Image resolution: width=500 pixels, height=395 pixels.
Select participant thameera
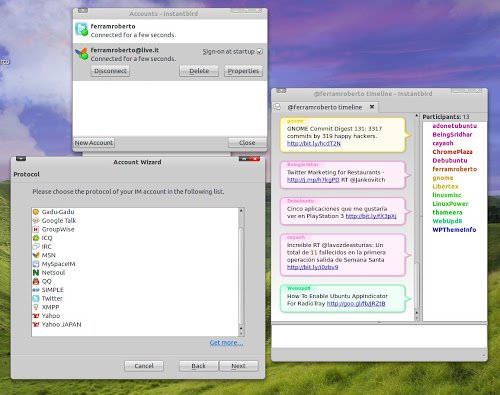pyautogui.click(x=447, y=213)
